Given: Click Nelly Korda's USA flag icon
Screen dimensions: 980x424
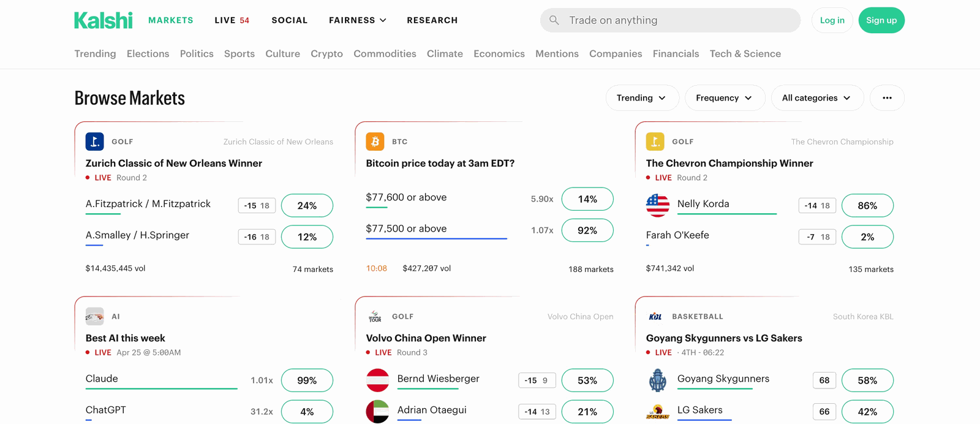Looking at the screenshot, I should (658, 205).
